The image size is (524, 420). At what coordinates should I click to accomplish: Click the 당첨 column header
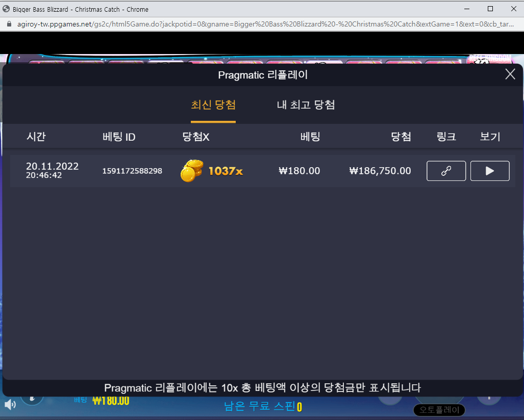(x=401, y=137)
